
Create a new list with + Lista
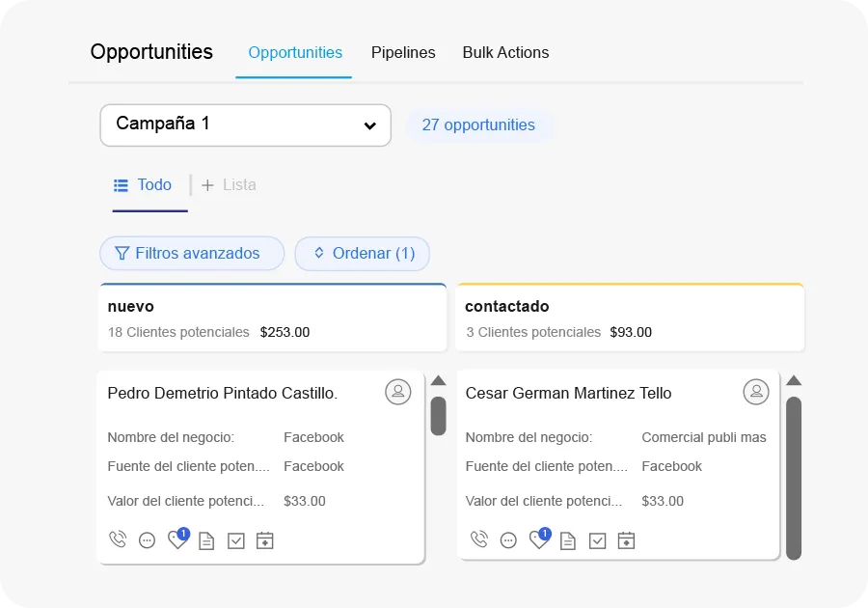[x=229, y=184]
